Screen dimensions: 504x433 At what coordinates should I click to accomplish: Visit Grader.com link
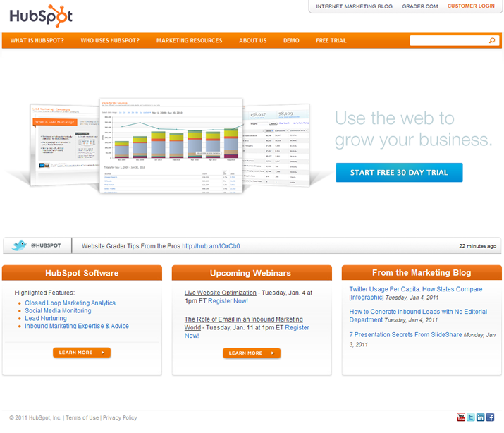420,6
